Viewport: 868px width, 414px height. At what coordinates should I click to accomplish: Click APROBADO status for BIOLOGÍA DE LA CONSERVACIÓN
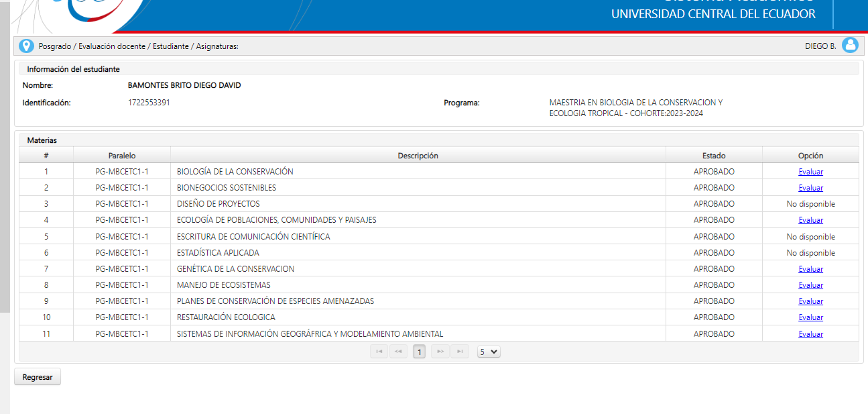pyautogui.click(x=714, y=172)
